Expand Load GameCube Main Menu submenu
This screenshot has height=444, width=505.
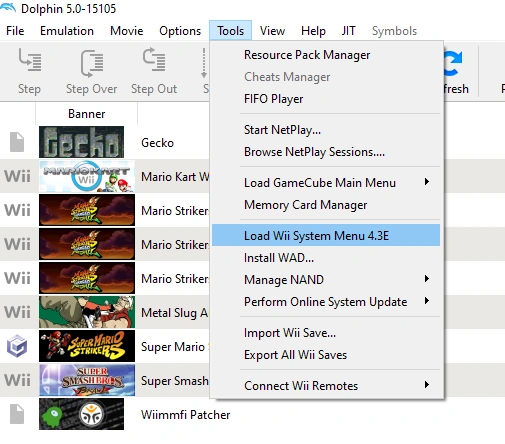[326, 183]
